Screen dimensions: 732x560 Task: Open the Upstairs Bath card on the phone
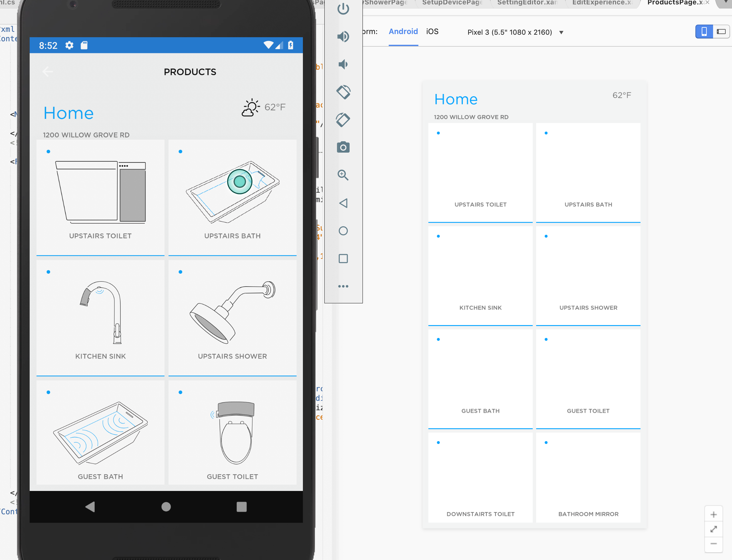pyautogui.click(x=233, y=198)
